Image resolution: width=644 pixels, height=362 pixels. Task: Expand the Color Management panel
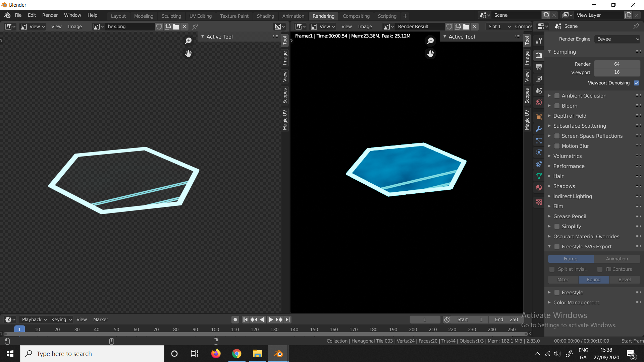[x=576, y=302]
